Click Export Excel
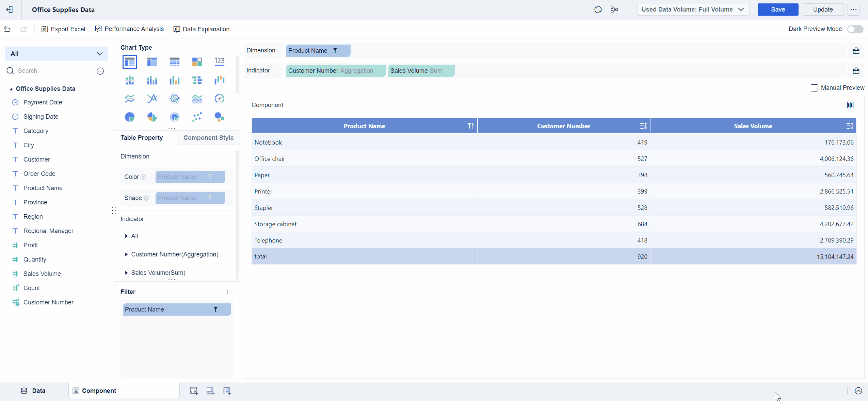This screenshot has height=401, width=868. point(63,29)
